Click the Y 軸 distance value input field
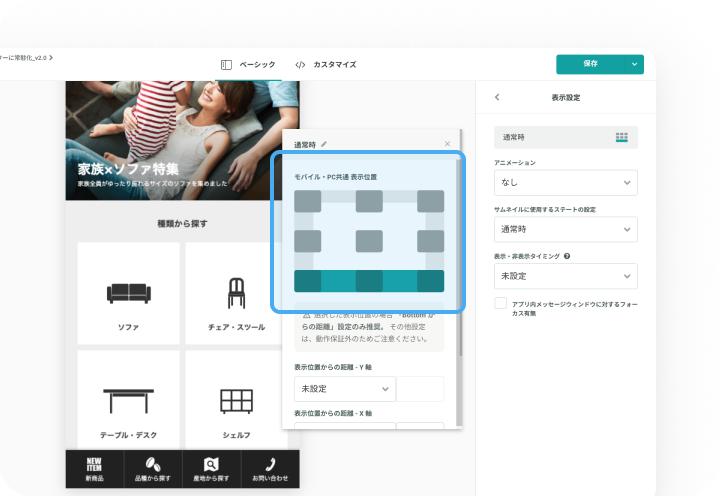The width and height of the screenshot is (720, 496). [420, 389]
